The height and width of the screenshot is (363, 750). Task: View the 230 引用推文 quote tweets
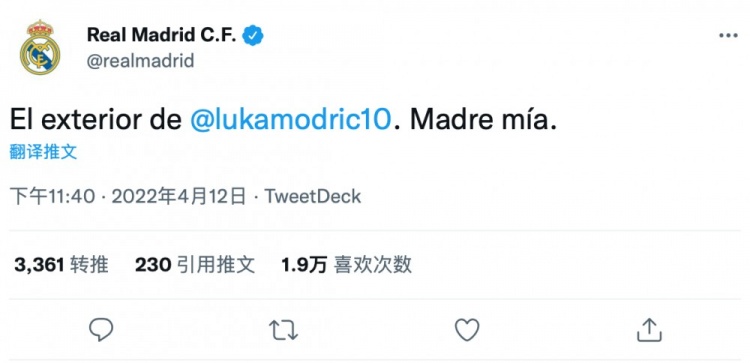tap(195, 264)
